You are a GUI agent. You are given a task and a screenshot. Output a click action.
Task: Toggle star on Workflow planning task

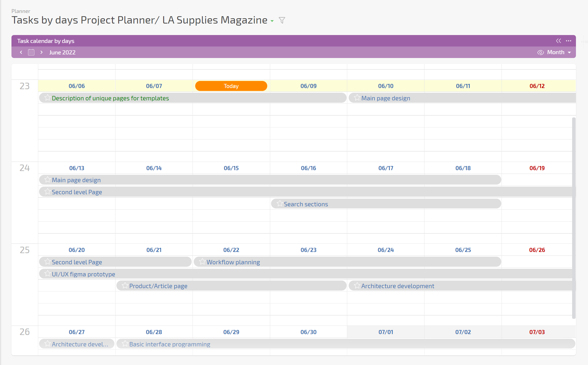coord(202,262)
